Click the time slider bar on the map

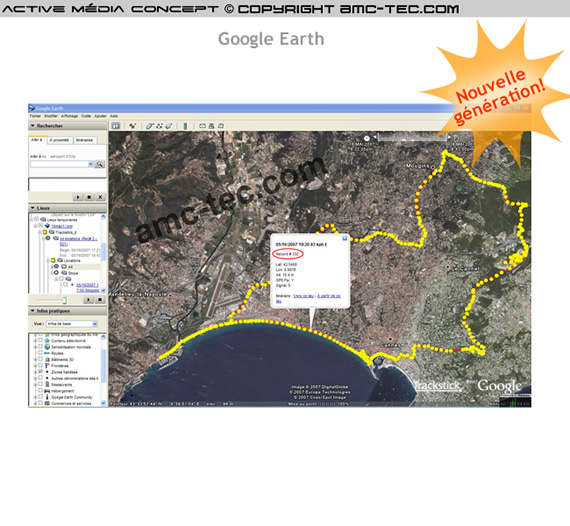(412, 138)
